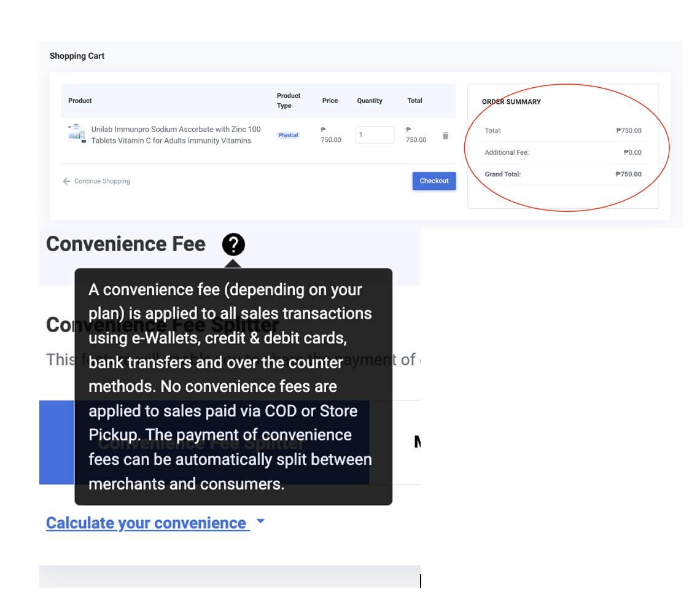This screenshot has width=700, height=608.
Task: Click the Order Summary heading
Action: click(x=511, y=102)
